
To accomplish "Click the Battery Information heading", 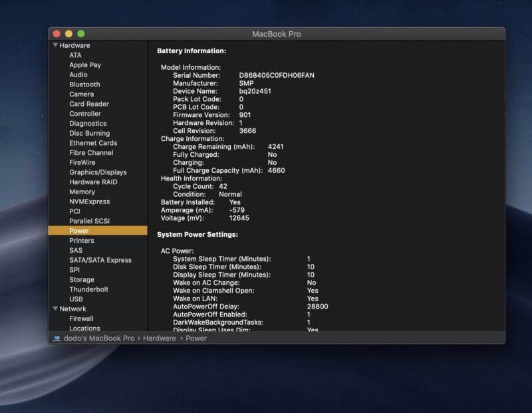I will click(x=192, y=51).
